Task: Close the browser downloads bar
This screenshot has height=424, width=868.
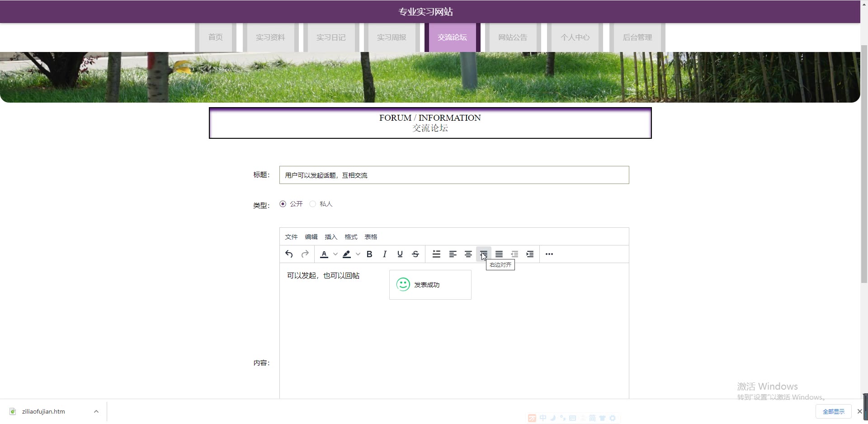Action: pos(860,411)
